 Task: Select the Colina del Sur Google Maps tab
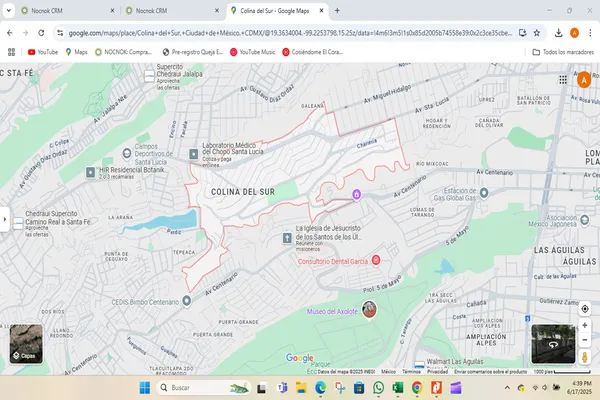(x=277, y=11)
